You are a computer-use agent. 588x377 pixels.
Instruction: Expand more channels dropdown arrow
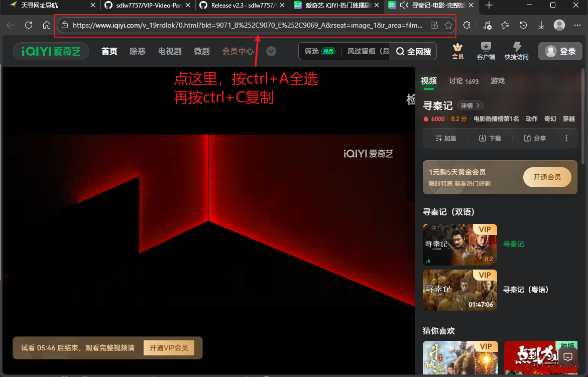[x=271, y=51]
